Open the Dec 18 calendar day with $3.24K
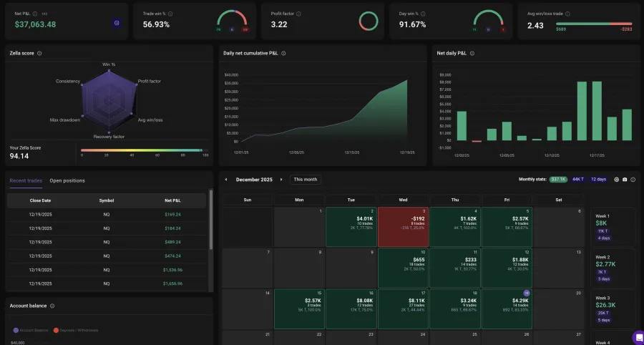The image size is (644, 345). tap(454, 309)
